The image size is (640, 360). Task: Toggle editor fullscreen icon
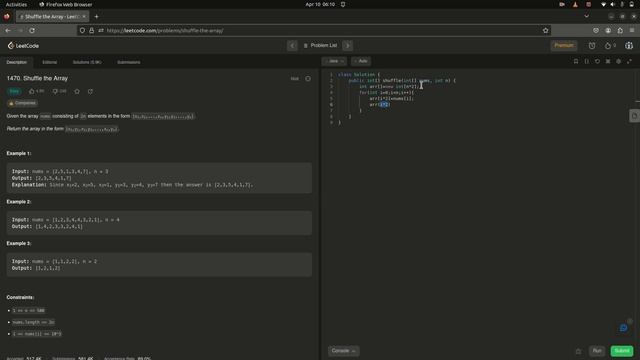click(629, 61)
